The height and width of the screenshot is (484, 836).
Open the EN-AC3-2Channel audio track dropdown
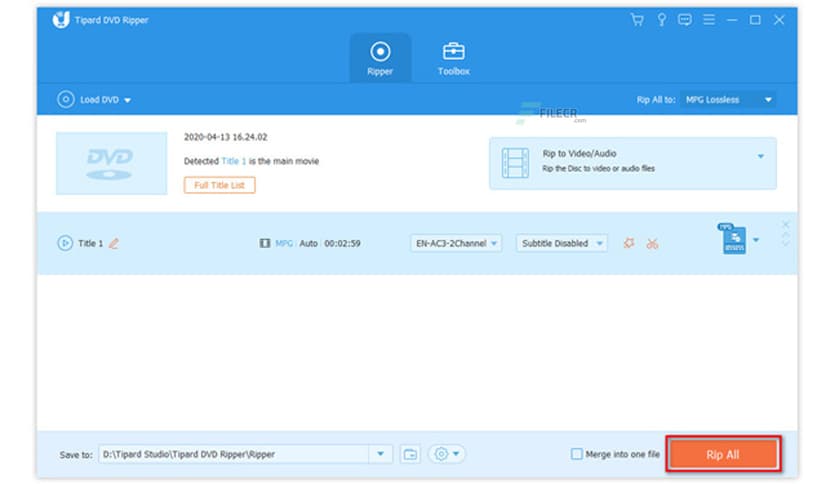[456, 243]
